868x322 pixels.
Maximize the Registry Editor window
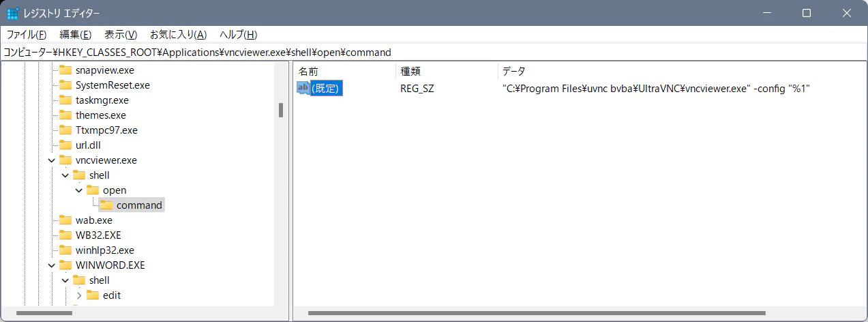(x=807, y=13)
